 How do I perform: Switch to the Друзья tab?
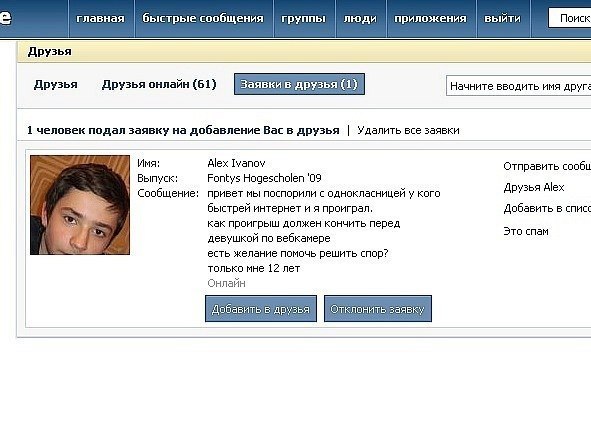click(56, 84)
